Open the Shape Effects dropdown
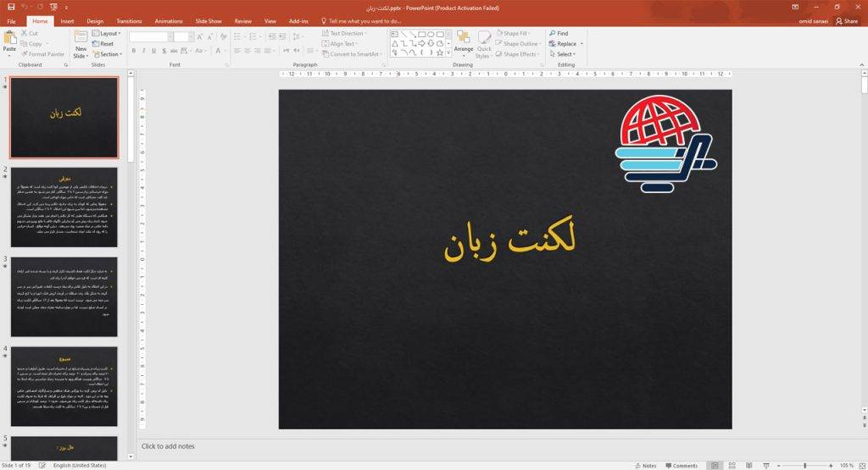 tap(517, 54)
